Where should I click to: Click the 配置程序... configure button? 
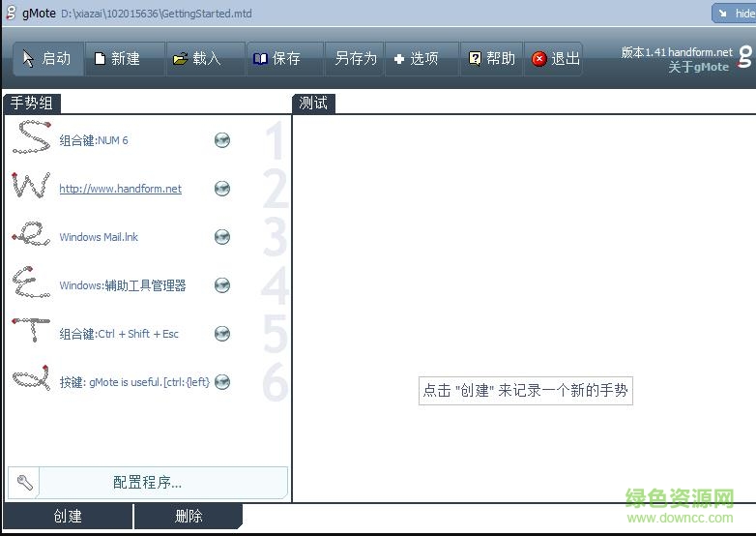147,483
